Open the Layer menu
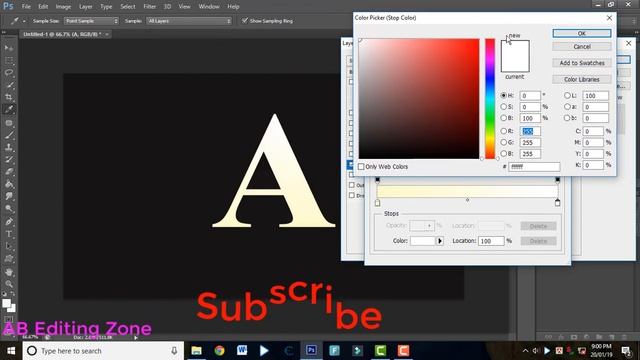 (85, 7)
